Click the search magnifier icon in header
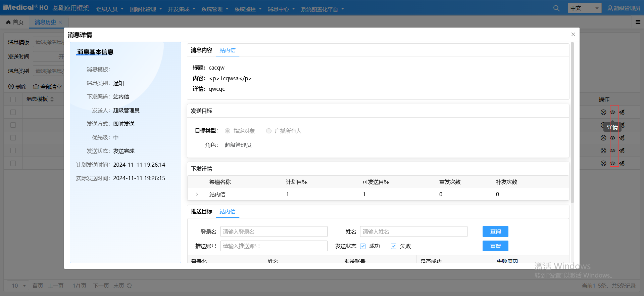The image size is (644, 296). (x=556, y=8)
